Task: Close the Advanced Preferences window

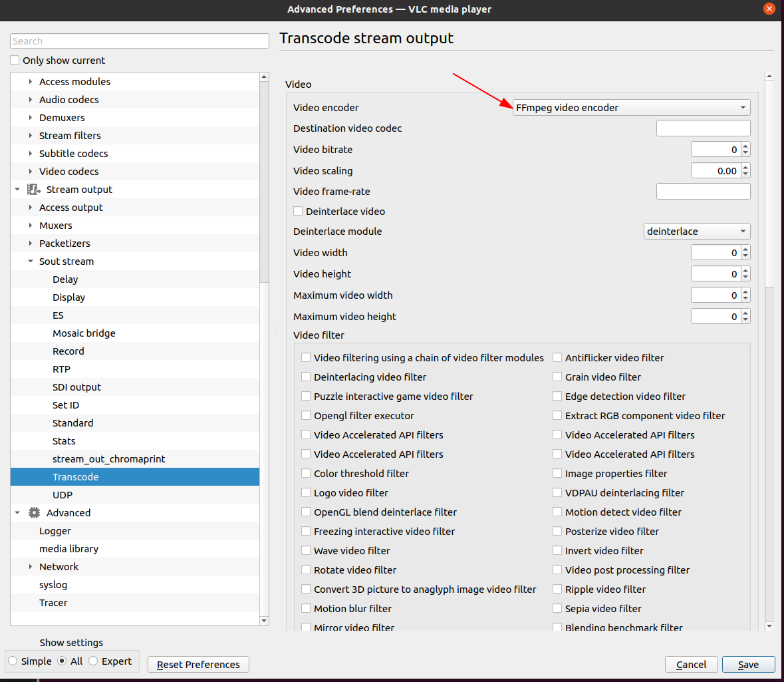Action: tap(769, 9)
